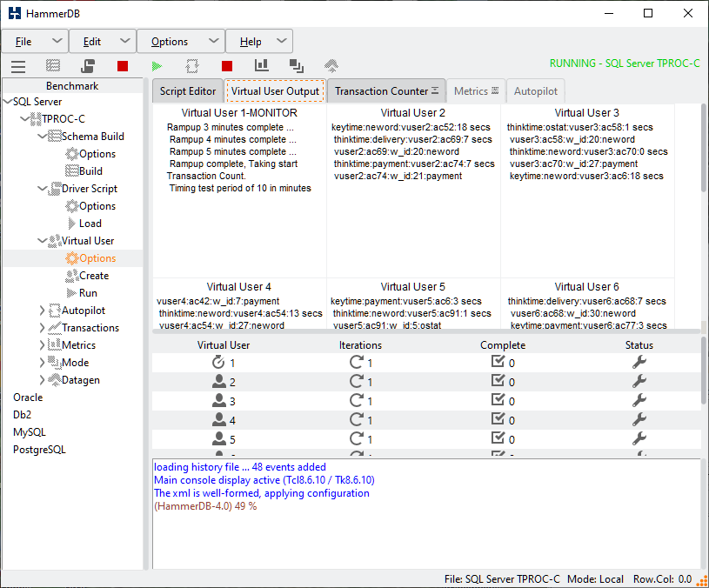The height and width of the screenshot is (588, 709).
Task: Collapse the Driver Script node
Action: click(43, 189)
